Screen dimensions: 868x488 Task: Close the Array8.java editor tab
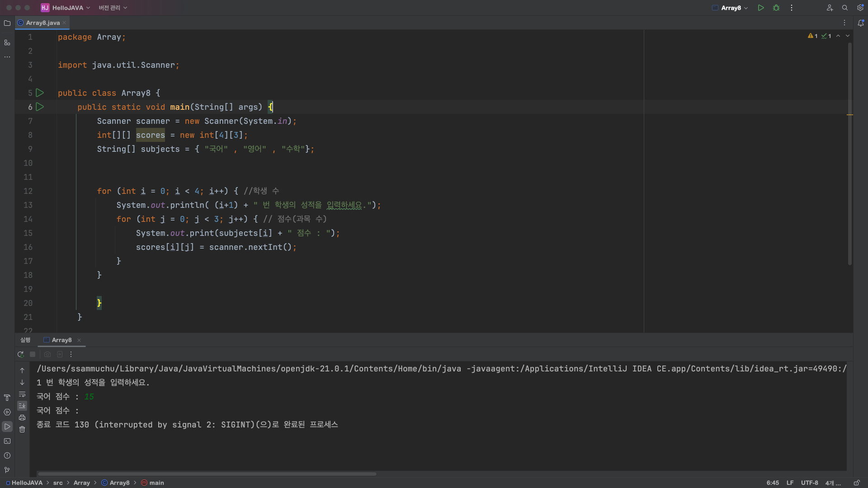(x=64, y=23)
